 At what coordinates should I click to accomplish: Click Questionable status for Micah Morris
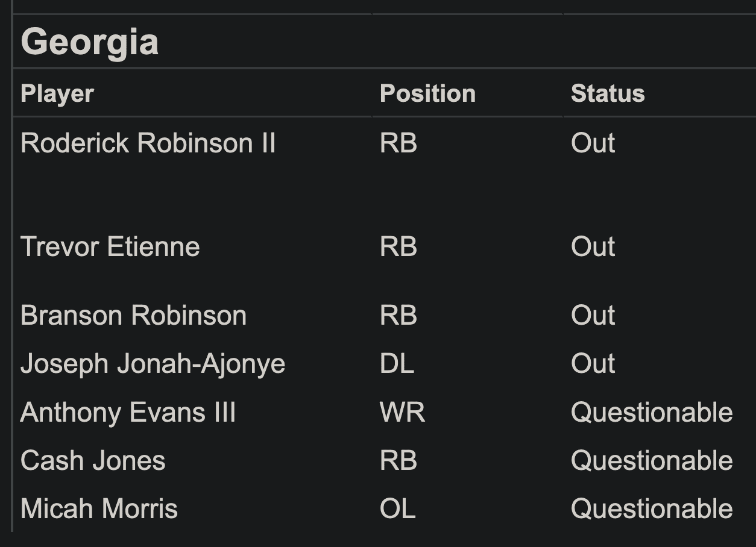click(651, 509)
